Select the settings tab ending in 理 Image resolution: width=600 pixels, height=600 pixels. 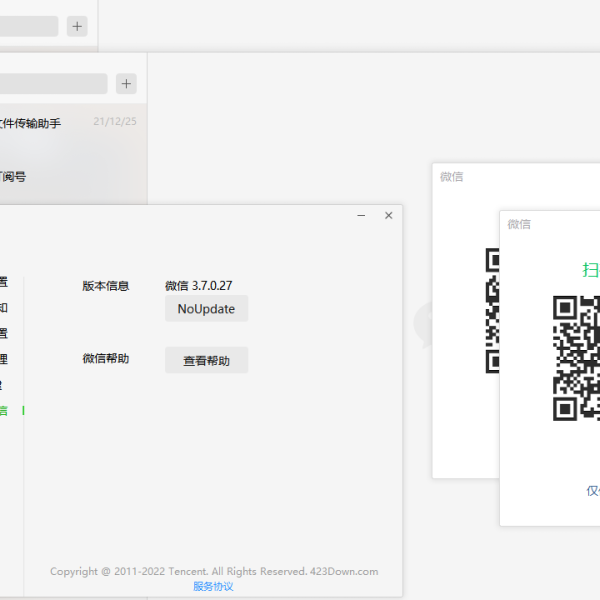(5, 359)
